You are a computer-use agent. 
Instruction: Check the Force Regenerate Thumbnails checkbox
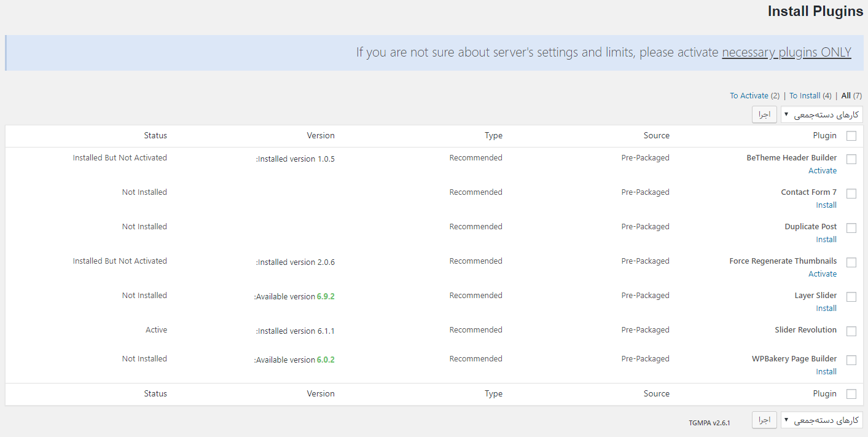851,262
